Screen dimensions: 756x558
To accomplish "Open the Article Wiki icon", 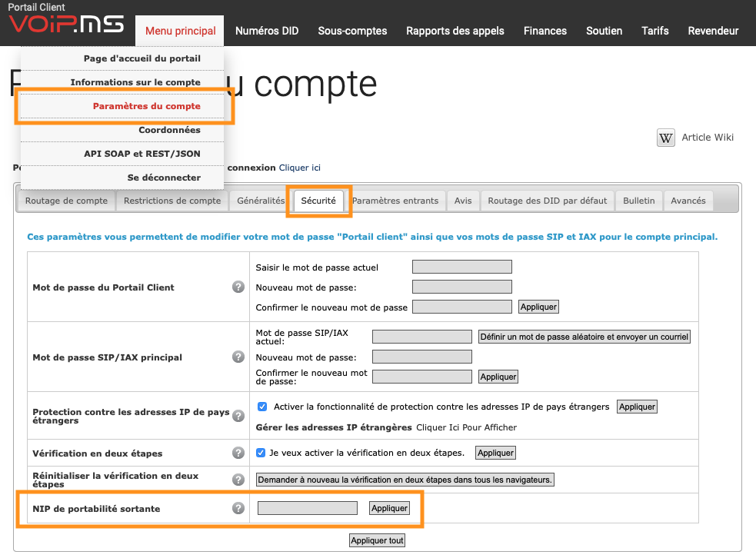I will coord(666,138).
